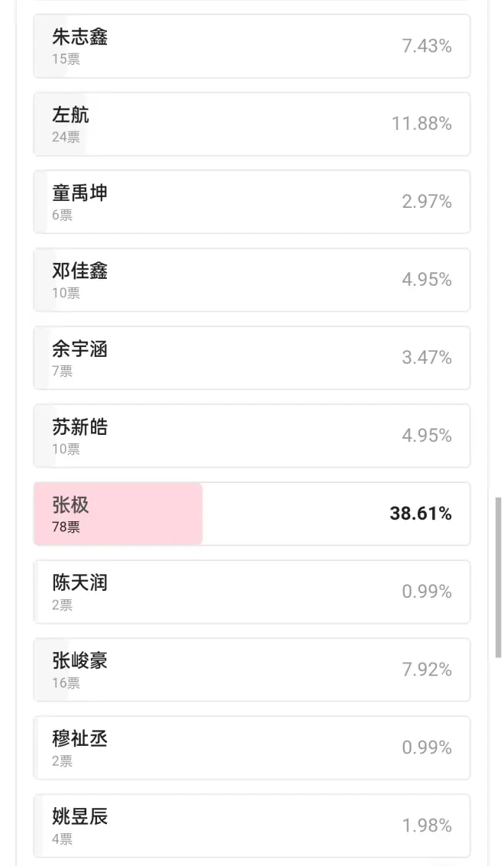Select the 朱志鑫 poll option
504x866 pixels.
click(x=251, y=46)
